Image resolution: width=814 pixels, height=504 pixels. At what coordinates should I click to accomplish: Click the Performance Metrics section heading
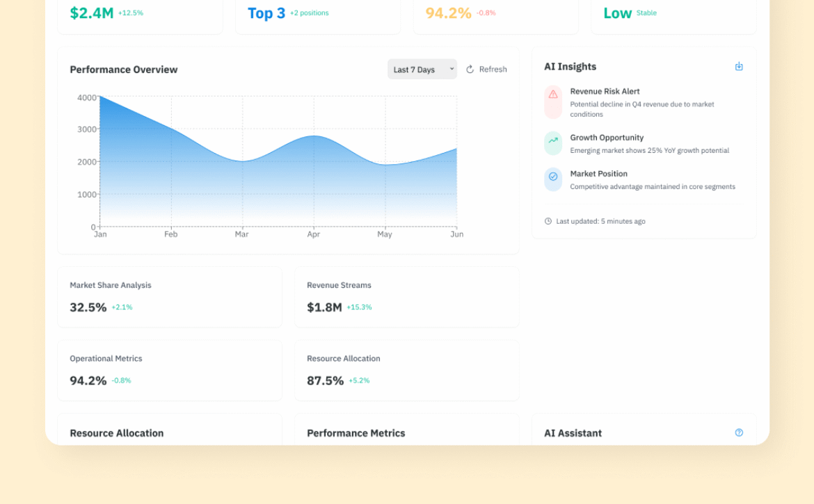(356, 433)
